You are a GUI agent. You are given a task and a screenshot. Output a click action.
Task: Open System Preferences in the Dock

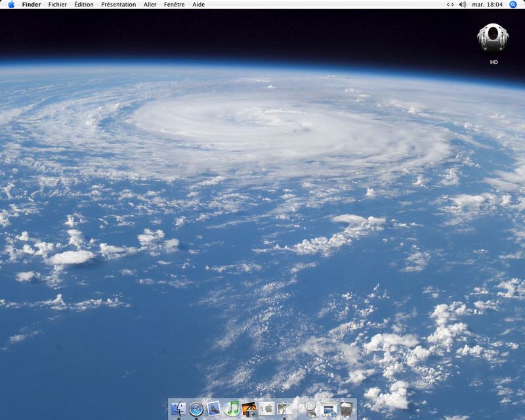(x=267, y=409)
